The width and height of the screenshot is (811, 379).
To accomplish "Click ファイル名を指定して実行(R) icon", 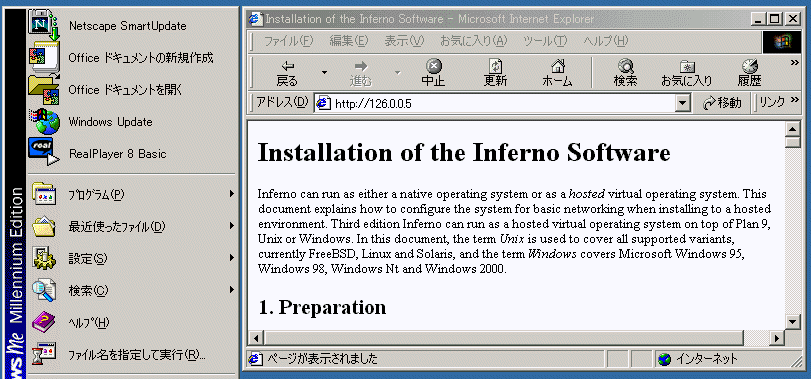I will pyautogui.click(x=44, y=355).
